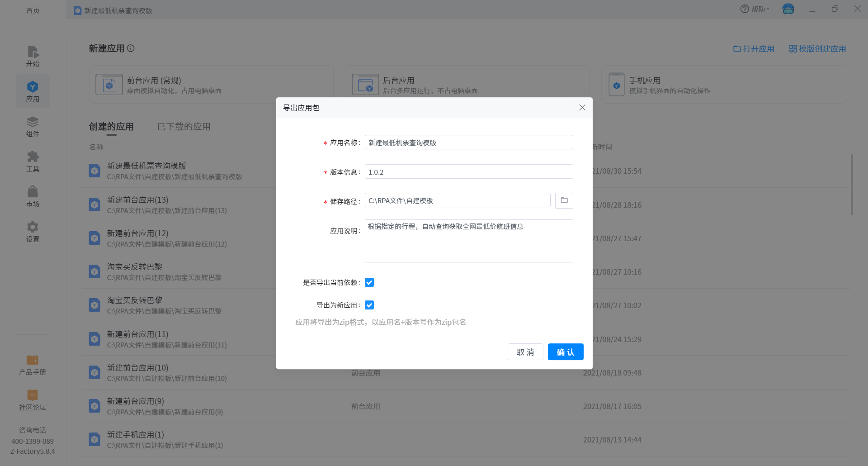
Task: Switch to 已下载的应用 tab
Action: 184,127
